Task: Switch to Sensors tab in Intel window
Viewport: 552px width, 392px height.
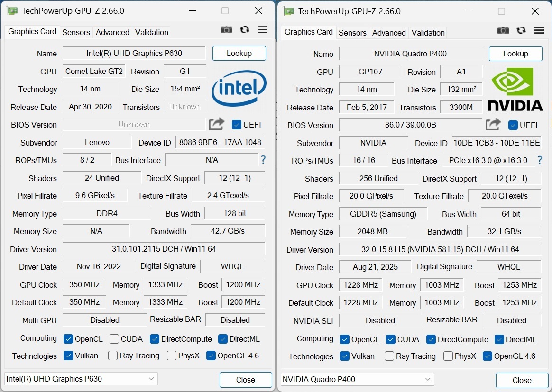Action: tap(76, 32)
